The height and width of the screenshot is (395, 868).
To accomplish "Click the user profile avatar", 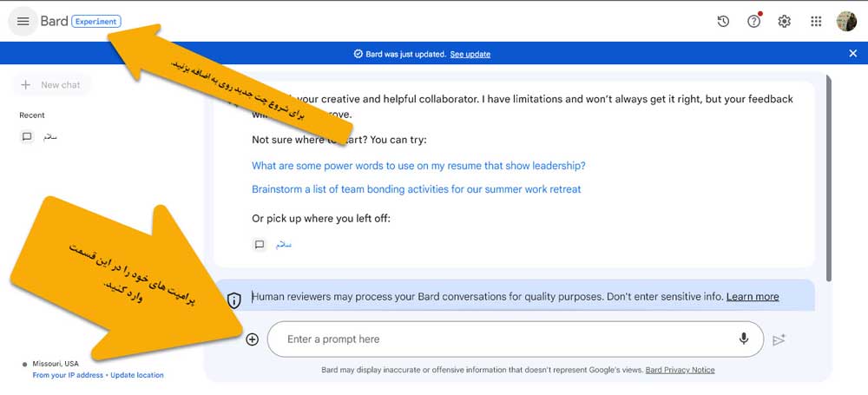I will click(845, 22).
